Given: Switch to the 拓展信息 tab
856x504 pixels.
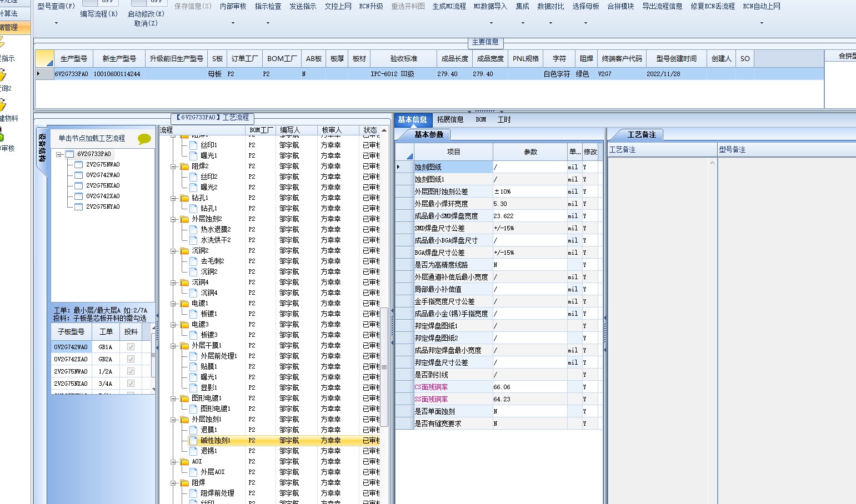Looking at the screenshot, I should [x=450, y=119].
